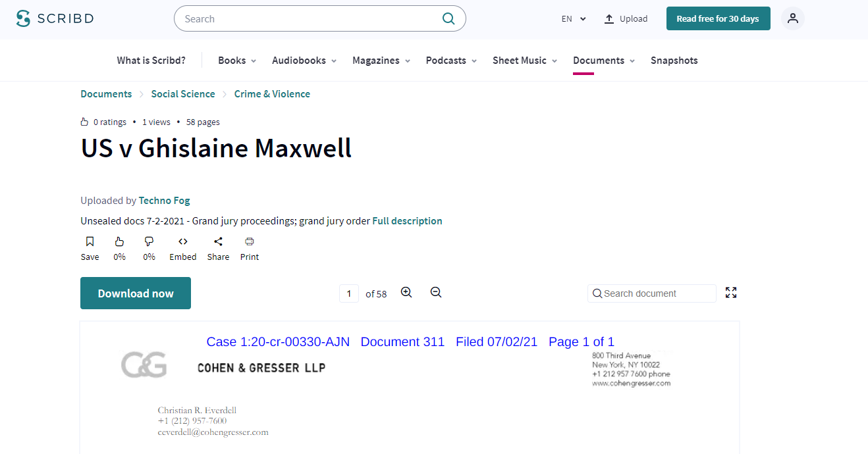Click the thumbs-up rating icon
This screenshot has height=454, width=868.
(x=119, y=241)
